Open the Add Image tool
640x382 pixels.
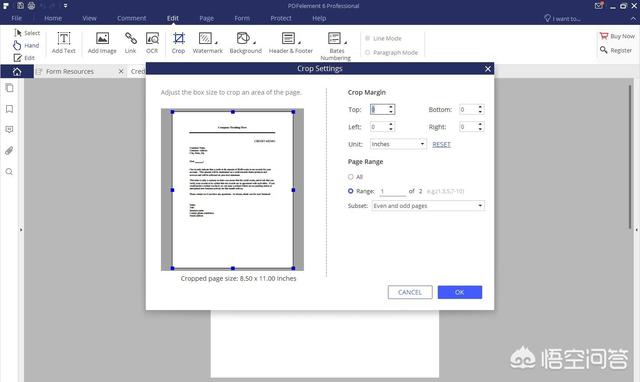point(102,42)
